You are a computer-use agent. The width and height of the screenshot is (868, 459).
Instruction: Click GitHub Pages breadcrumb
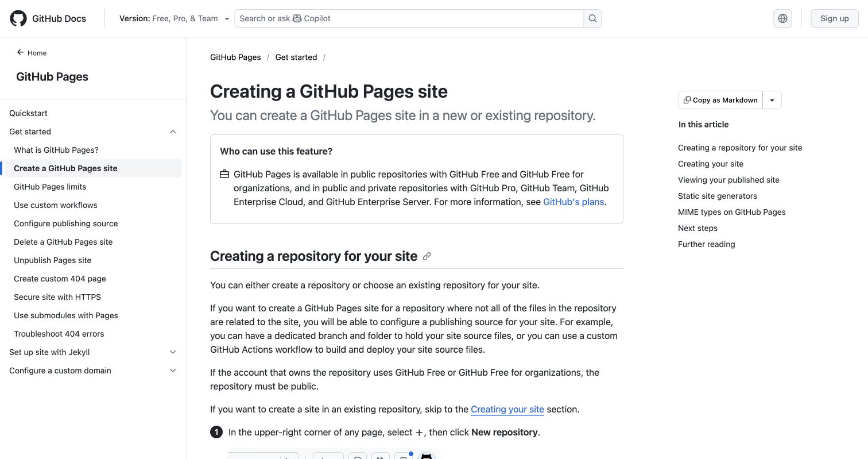[235, 57]
